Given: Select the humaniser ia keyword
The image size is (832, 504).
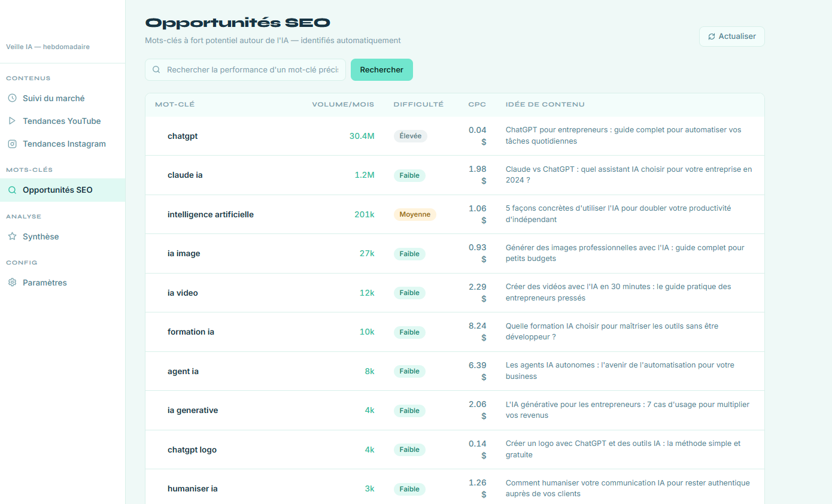Looking at the screenshot, I should [x=193, y=489].
